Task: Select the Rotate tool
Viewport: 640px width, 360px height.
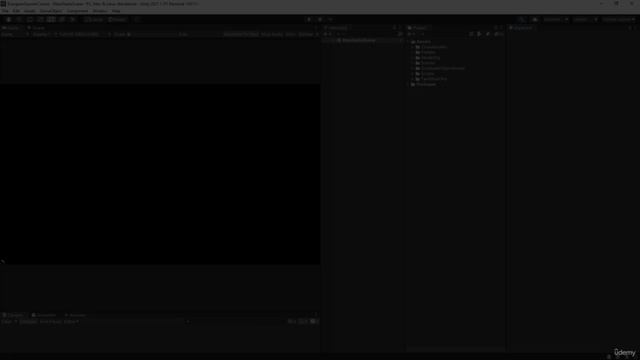Action: [x=29, y=20]
